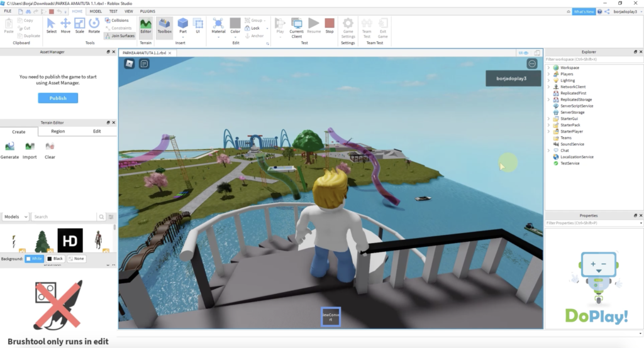Click the toolbox Search field

click(x=64, y=217)
